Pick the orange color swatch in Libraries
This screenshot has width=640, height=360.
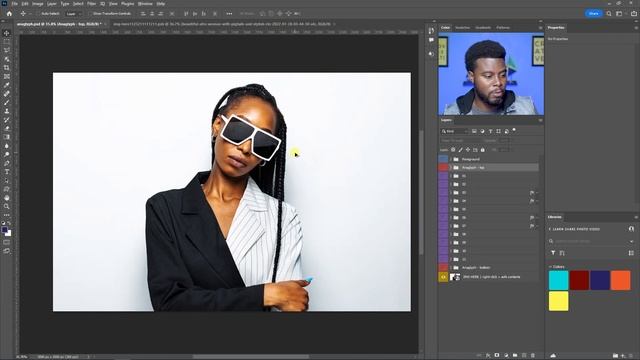(620, 280)
